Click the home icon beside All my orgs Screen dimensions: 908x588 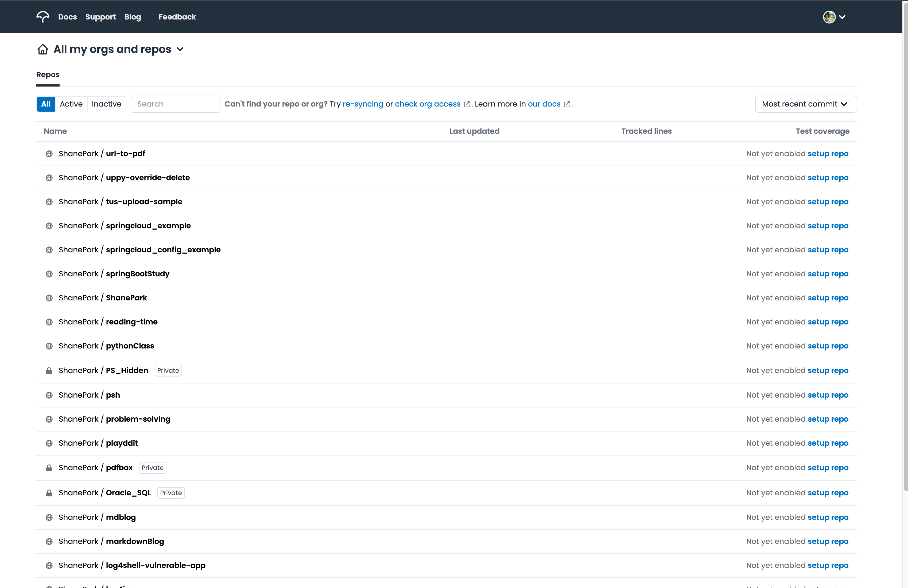point(43,49)
